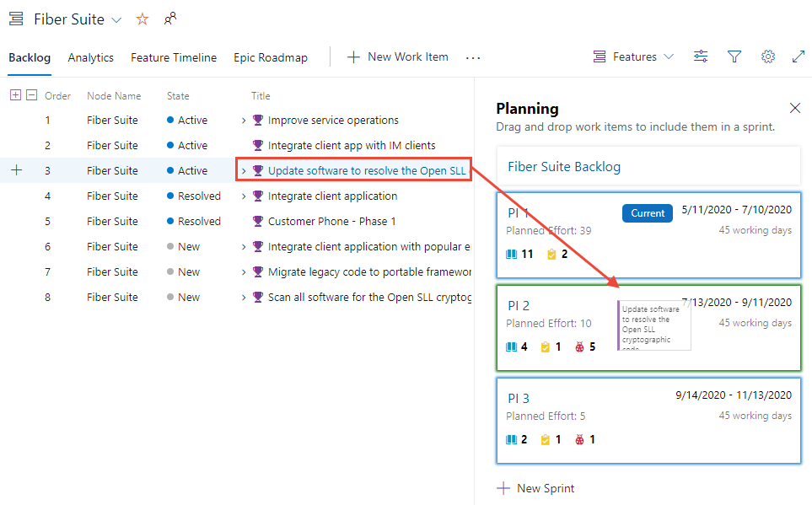Click the Current badge on PI 1

(x=648, y=213)
